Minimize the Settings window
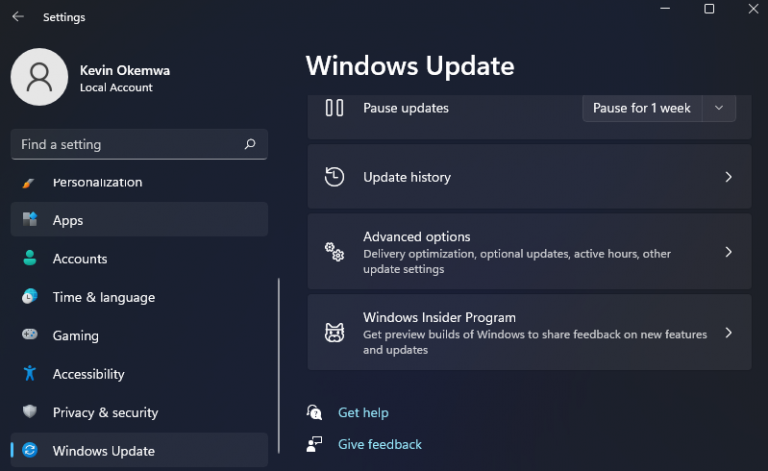The height and width of the screenshot is (471, 768). pyautogui.click(x=665, y=9)
